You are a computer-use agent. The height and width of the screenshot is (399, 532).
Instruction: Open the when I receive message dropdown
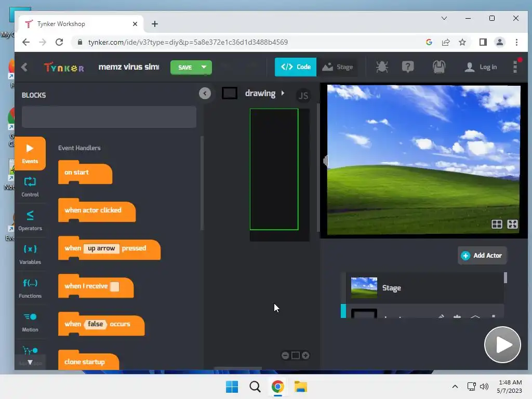115,286
